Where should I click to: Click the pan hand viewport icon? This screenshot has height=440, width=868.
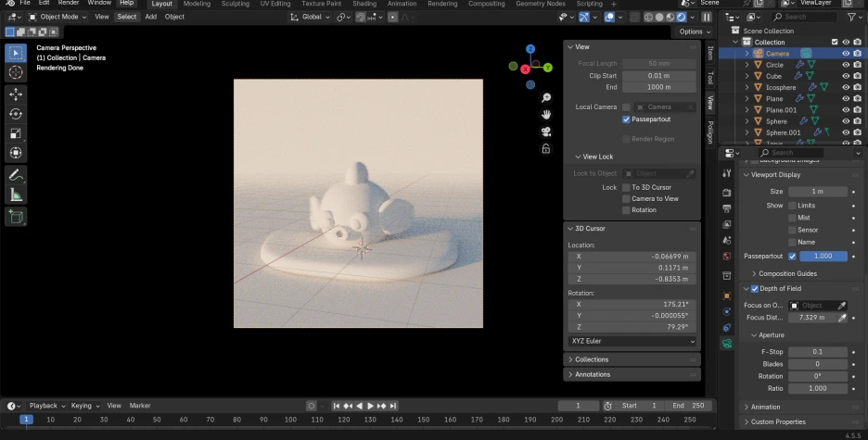[546, 114]
